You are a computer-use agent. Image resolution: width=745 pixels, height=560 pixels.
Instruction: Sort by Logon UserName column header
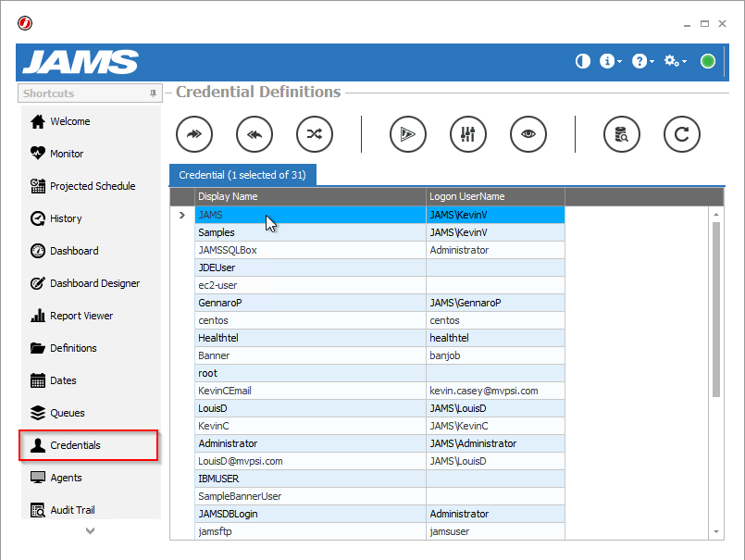point(495,196)
